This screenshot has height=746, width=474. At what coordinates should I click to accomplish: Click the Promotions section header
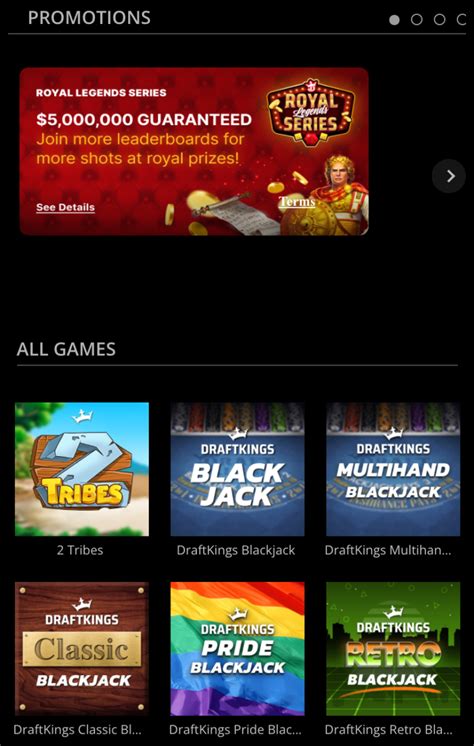(x=89, y=18)
